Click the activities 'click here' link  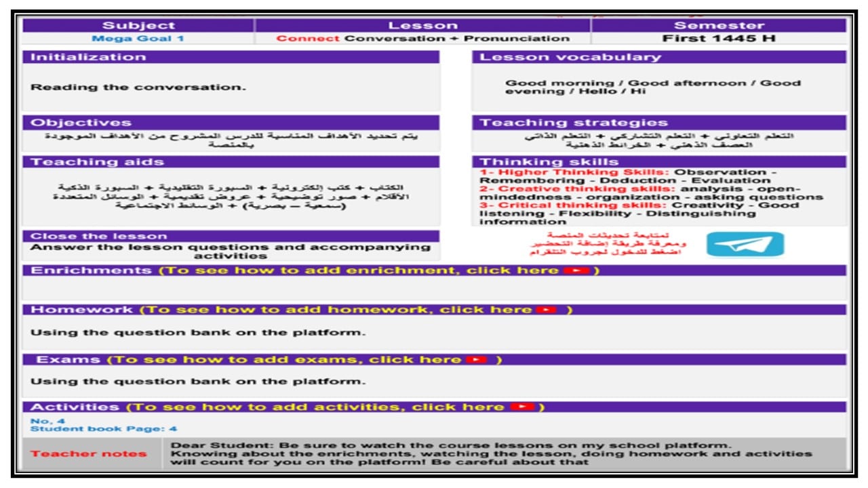tap(458, 407)
